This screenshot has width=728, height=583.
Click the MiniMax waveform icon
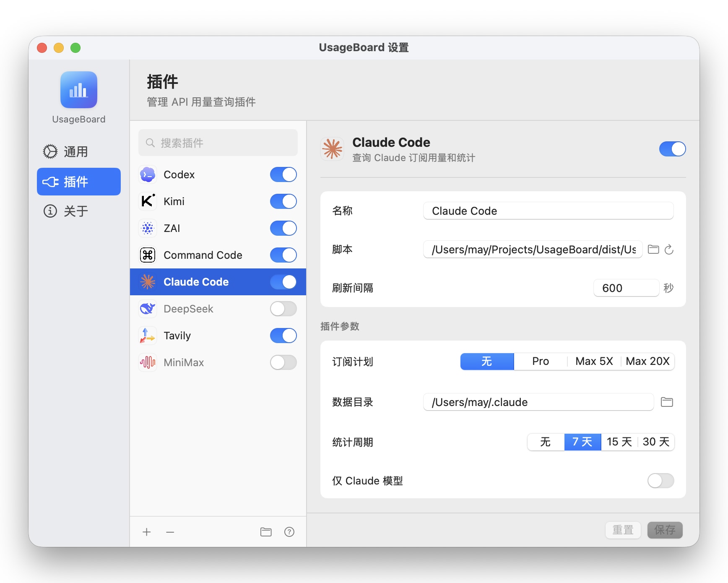(148, 362)
